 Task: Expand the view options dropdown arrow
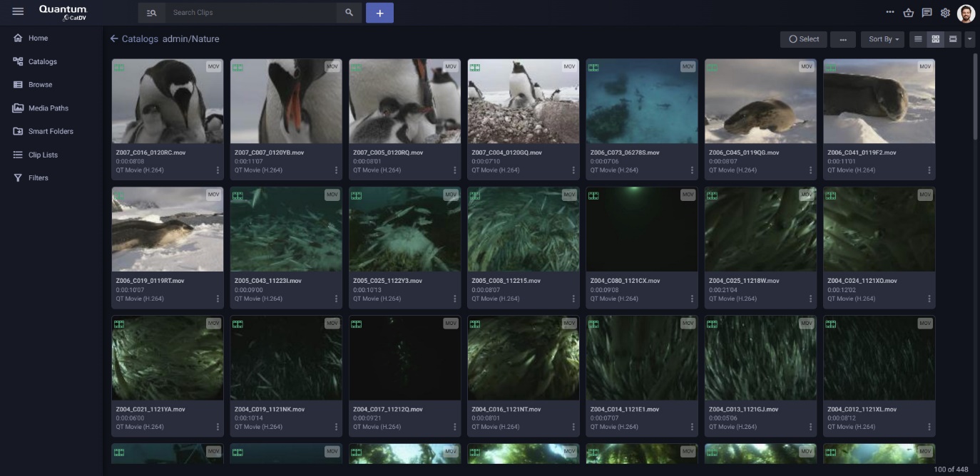coord(970,39)
